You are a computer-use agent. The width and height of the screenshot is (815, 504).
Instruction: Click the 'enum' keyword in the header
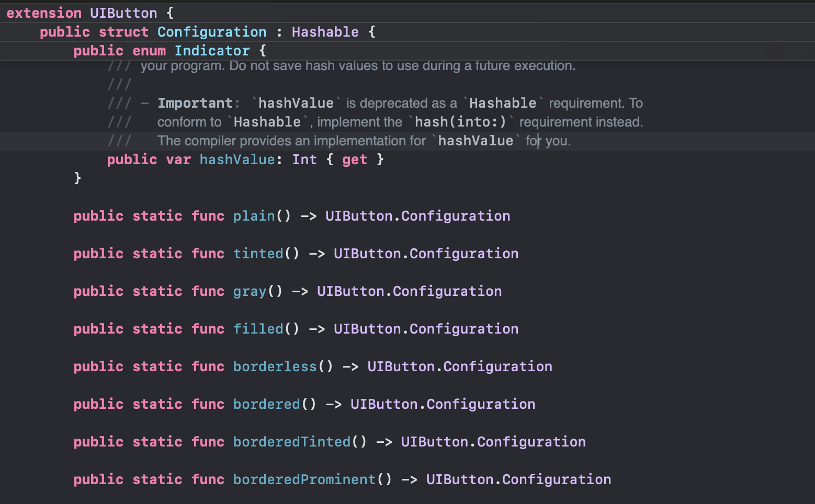[149, 51]
